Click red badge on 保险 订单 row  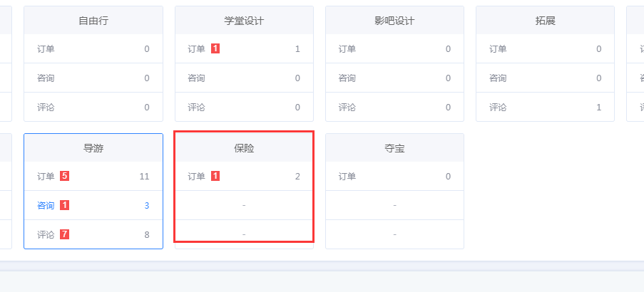215,176
